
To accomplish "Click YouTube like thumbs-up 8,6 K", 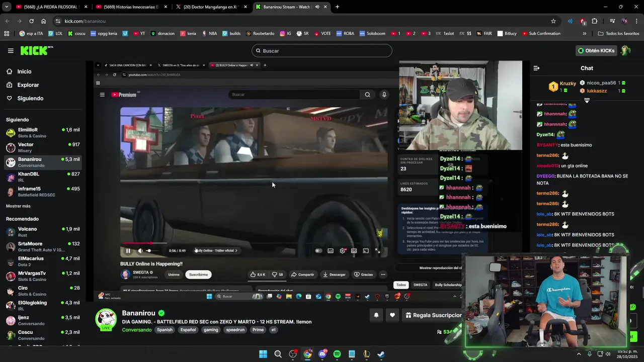I will (258, 275).
